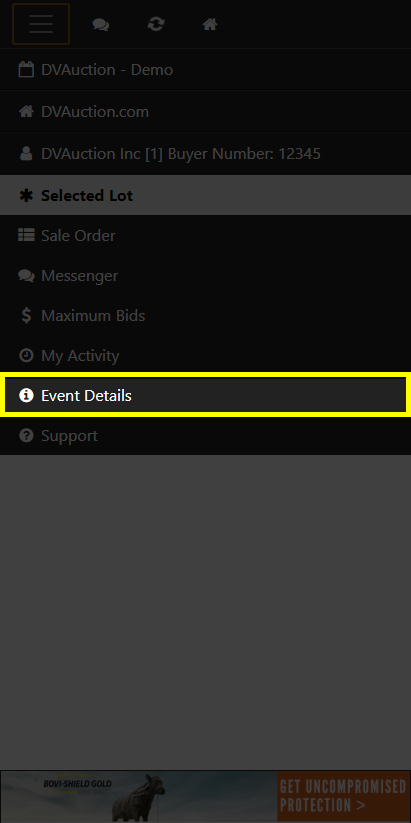Click calendar icon beside DVAuction - Demo
Screen dimensions: 411x823
(x=26, y=69)
